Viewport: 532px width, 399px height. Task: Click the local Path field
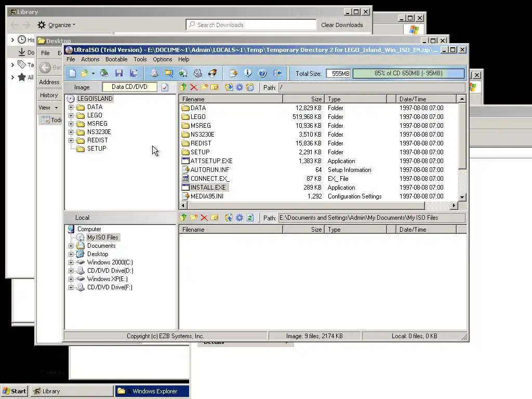tap(371, 218)
